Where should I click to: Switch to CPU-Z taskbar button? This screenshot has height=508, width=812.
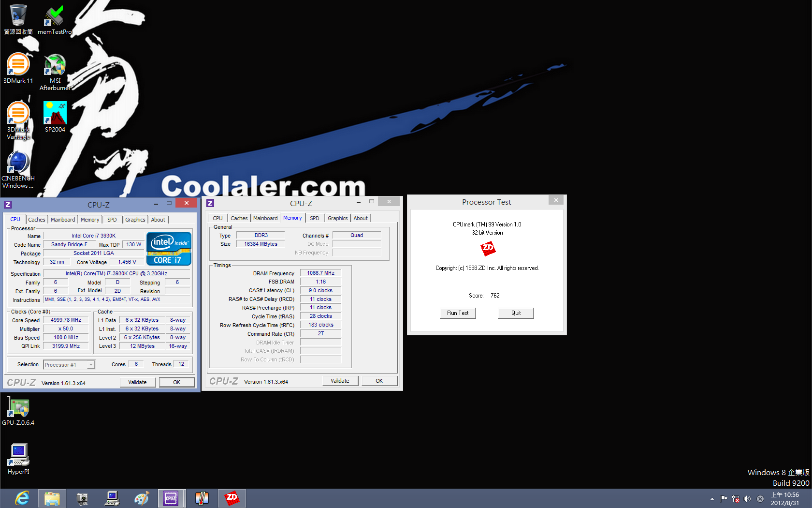pos(171,498)
